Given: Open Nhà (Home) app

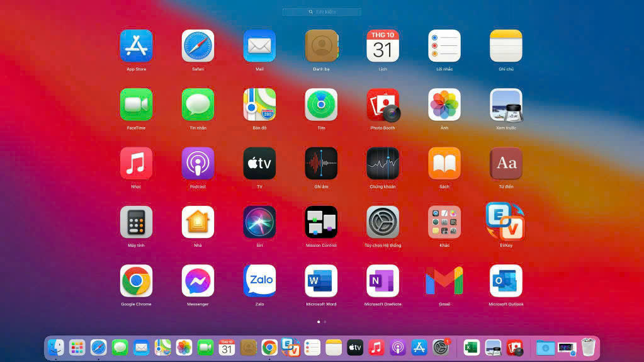Looking at the screenshot, I should 198,222.
